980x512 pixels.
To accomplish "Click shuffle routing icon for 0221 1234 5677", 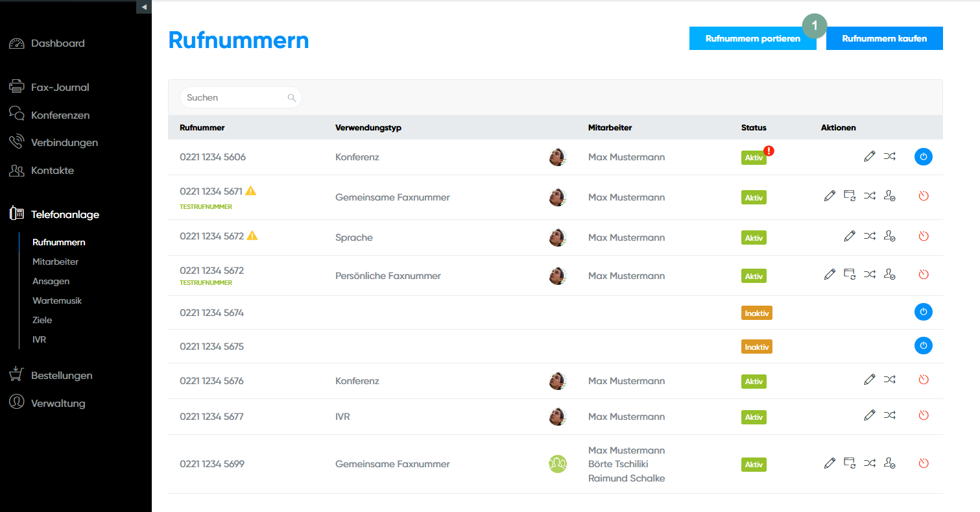I will pyautogui.click(x=890, y=415).
